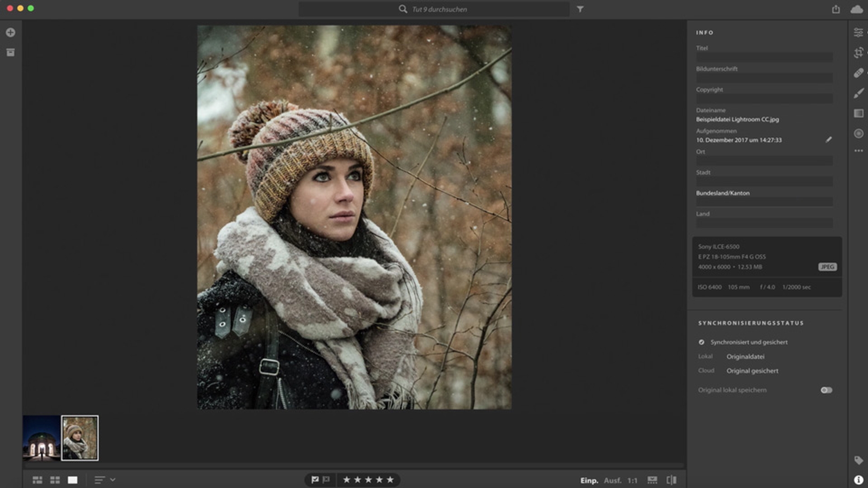Click the 'Ausf.' zoom fill button

click(612, 480)
